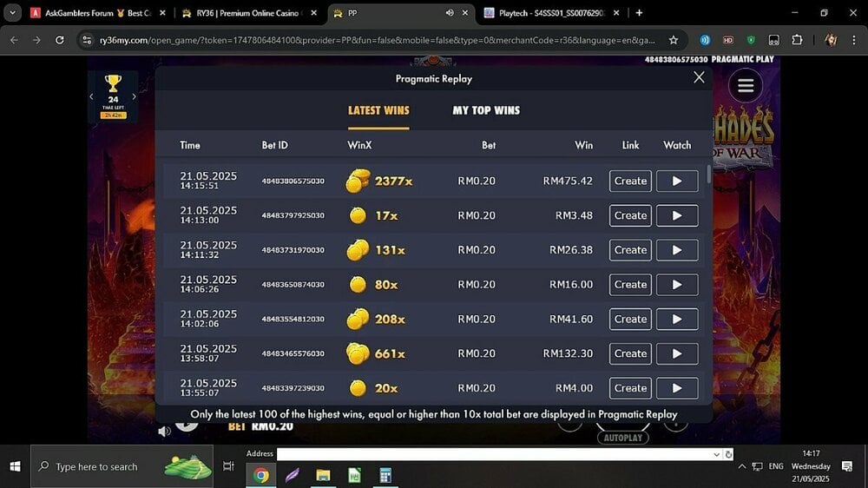Play the 661x win replay
The height and width of the screenshot is (488, 868).
coord(677,353)
